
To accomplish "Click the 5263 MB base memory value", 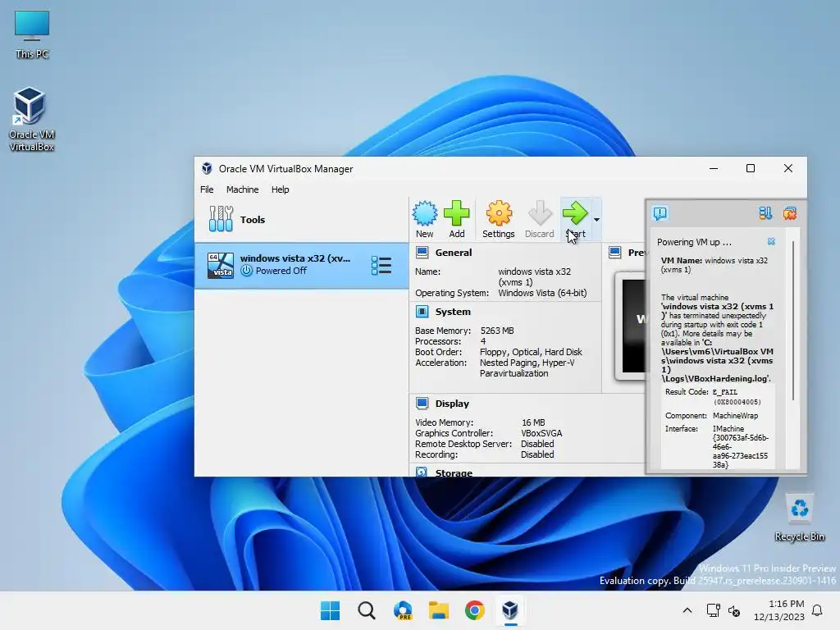I will (x=496, y=331).
